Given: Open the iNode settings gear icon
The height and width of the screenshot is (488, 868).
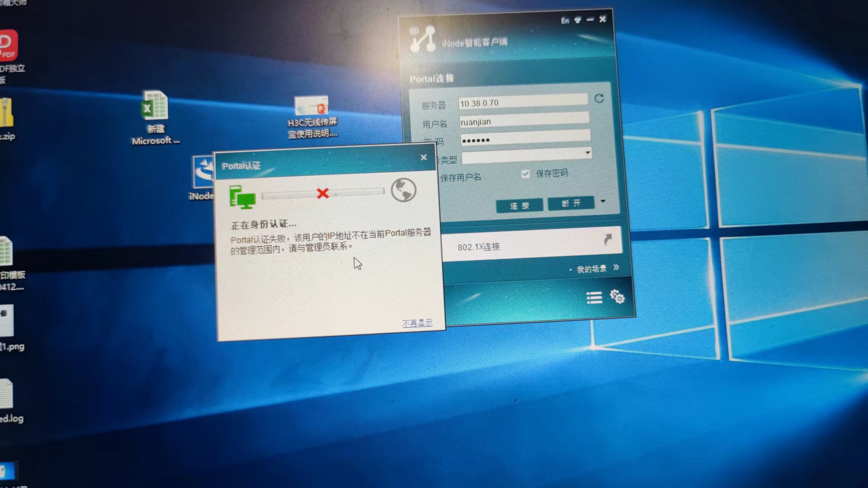Looking at the screenshot, I should [x=617, y=296].
